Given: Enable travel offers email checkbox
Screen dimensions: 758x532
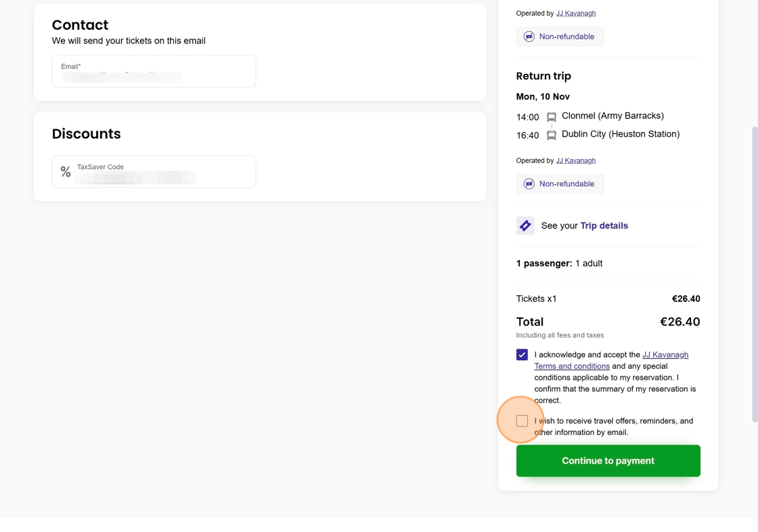Looking at the screenshot, I should click(x=522, y=421).
